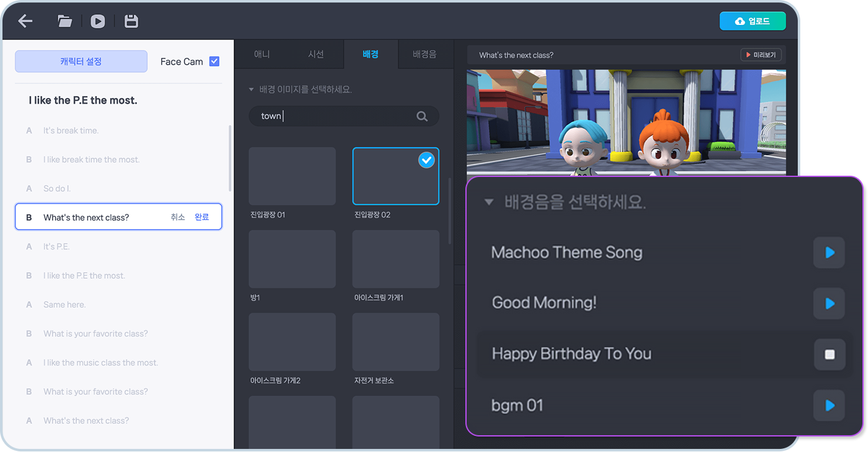The height and width of the screenshot is (452, 868).
Task: Click the background list scrollbar
Action: click(x=450, y=211)
